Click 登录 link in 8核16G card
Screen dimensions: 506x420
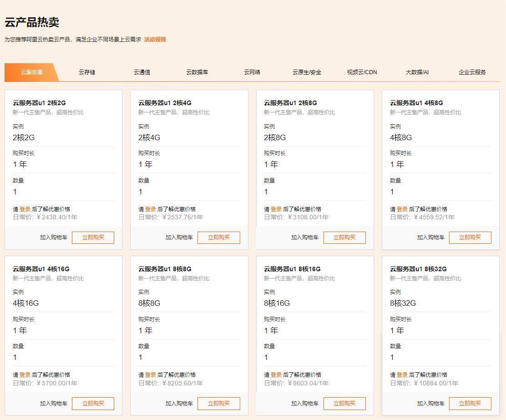click(x=276, y=375)
